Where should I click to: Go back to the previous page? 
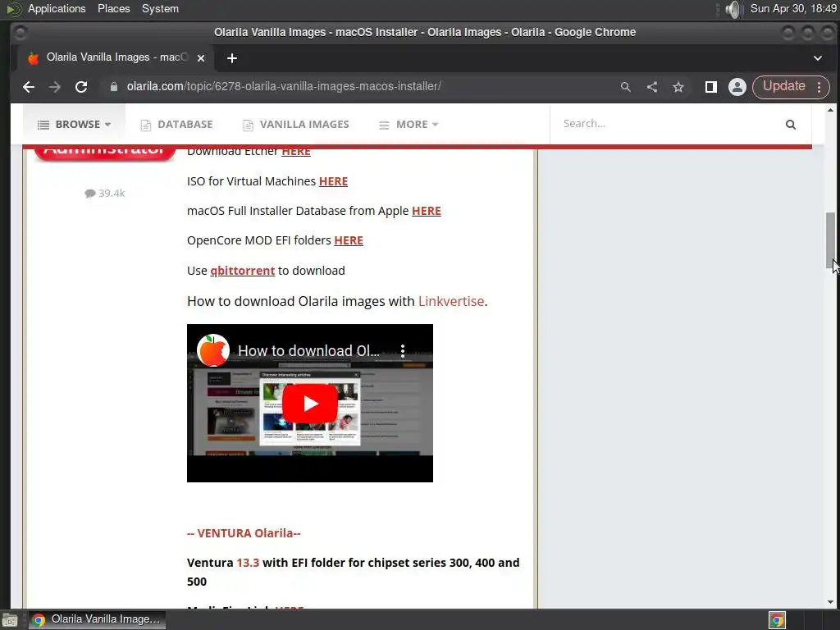[x=29, y=87]
